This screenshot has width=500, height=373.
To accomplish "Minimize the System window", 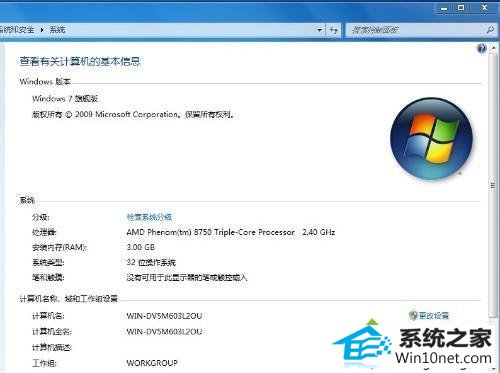I will [444, 8].
